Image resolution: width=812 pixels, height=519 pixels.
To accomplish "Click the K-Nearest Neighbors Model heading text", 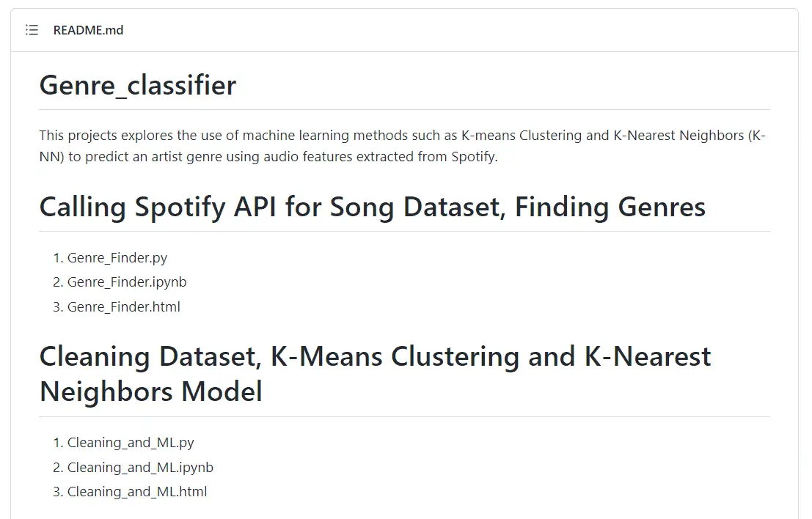I will point(151,392).
